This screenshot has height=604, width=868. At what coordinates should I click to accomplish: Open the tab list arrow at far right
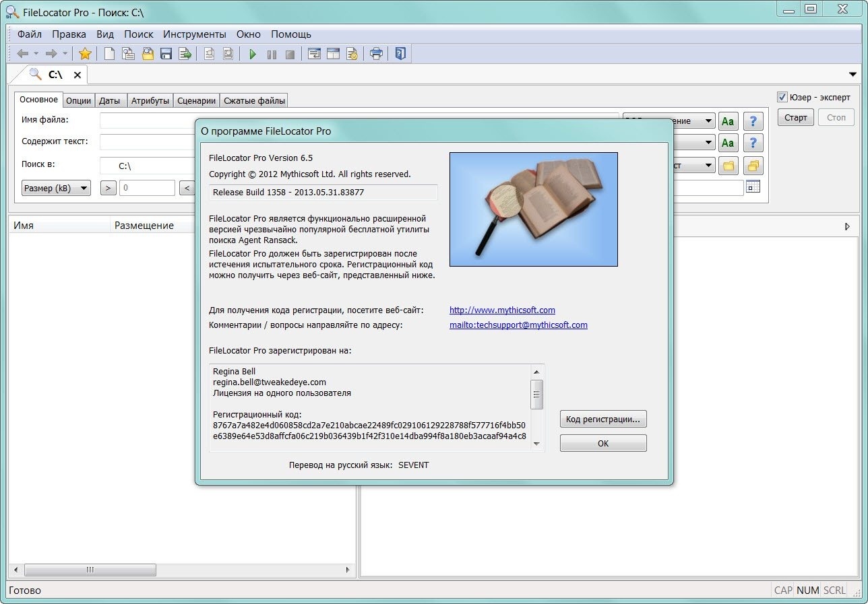852,75
